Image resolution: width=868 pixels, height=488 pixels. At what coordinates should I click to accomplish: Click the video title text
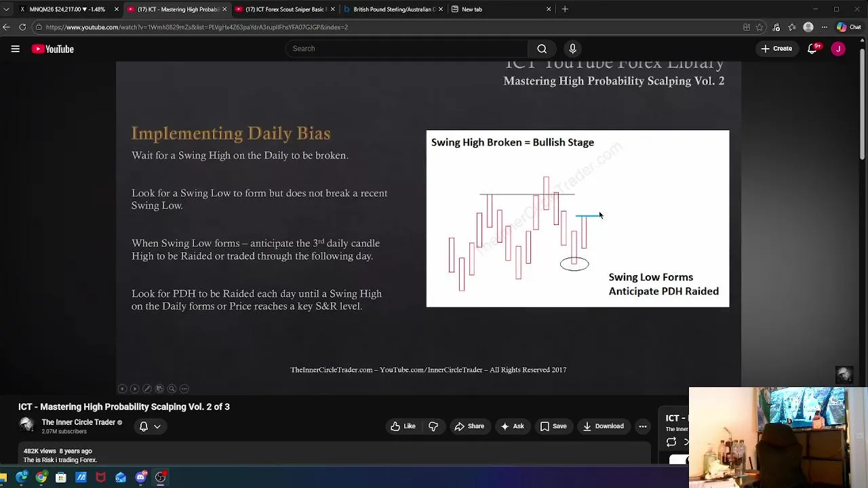[x=124, y=407]
